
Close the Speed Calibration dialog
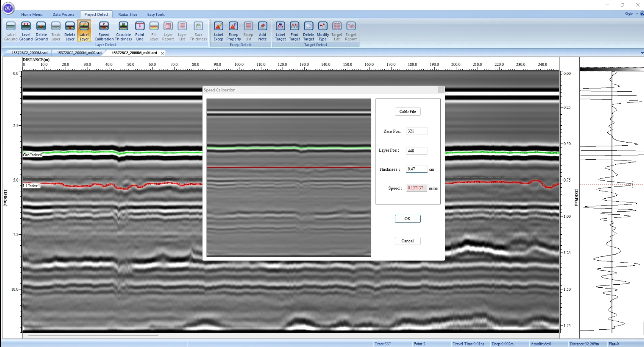pyautogui.click(x=441, y=90)
